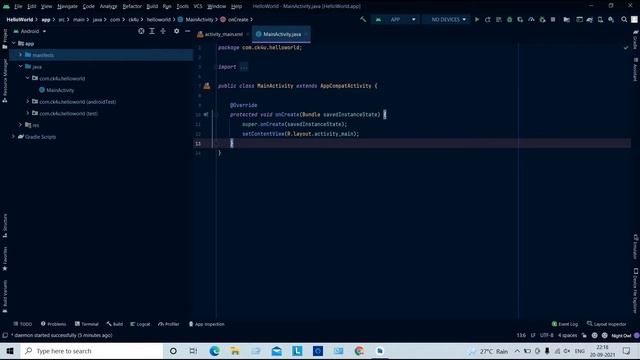
Task: Open the Project tool window stripe button
Action: click(x=5, y=39)
